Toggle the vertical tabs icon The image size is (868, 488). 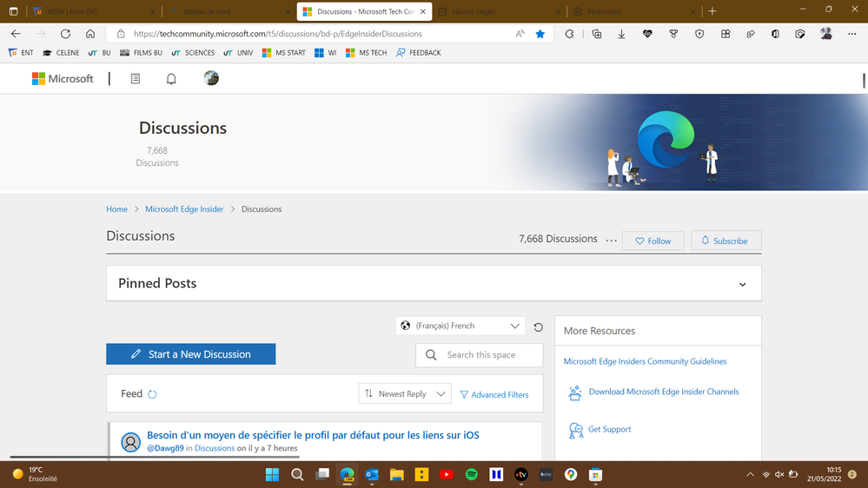[x=14, y=11]
